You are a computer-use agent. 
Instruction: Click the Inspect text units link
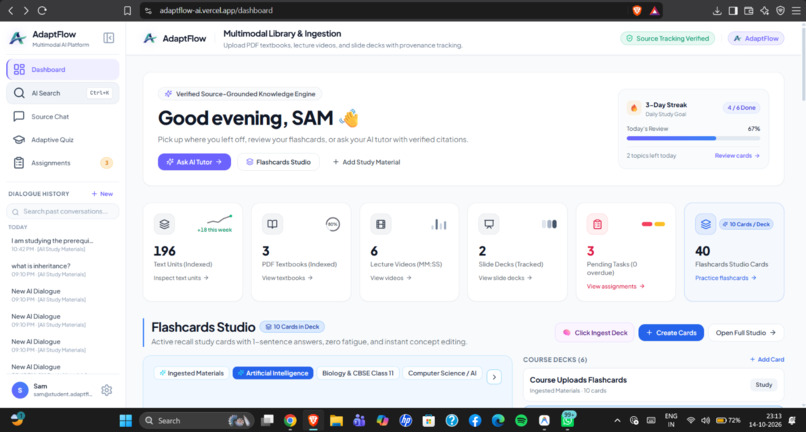[x=181, y=278]
